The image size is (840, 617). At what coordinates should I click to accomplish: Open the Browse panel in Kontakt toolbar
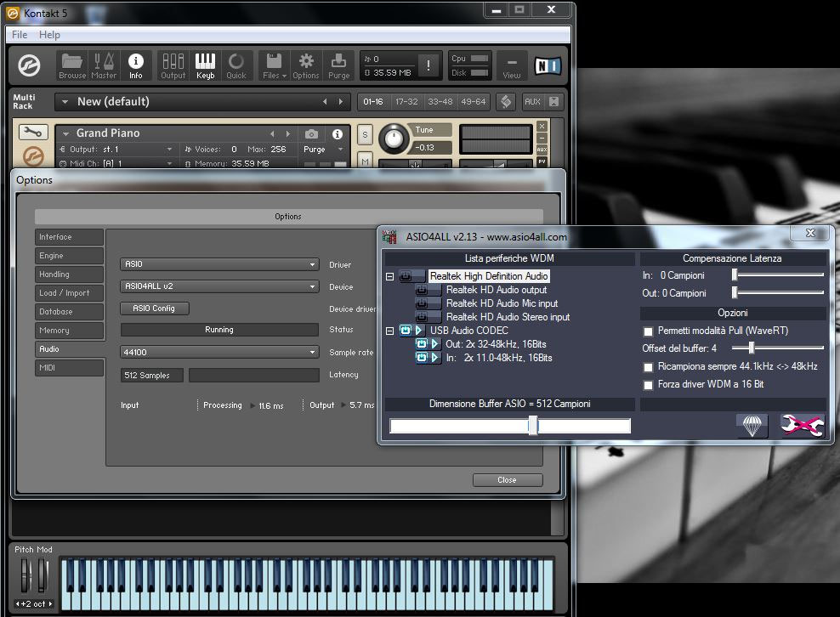72,65
